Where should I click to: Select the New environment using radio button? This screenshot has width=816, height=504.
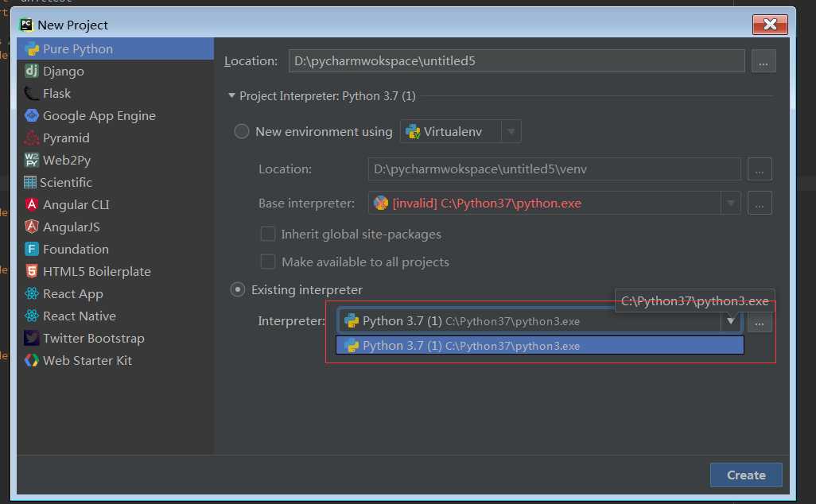click(x=242, y=132)
